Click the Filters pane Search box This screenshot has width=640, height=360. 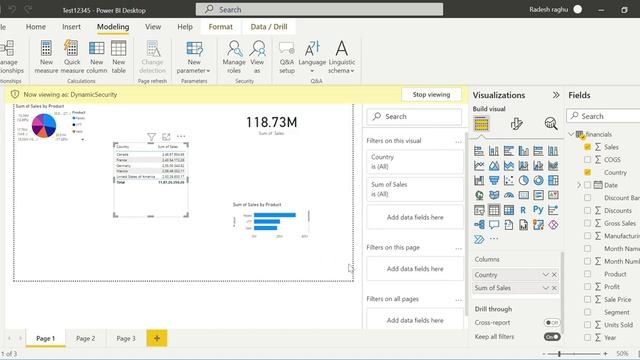pyautogui.click(x=414, y=117)
